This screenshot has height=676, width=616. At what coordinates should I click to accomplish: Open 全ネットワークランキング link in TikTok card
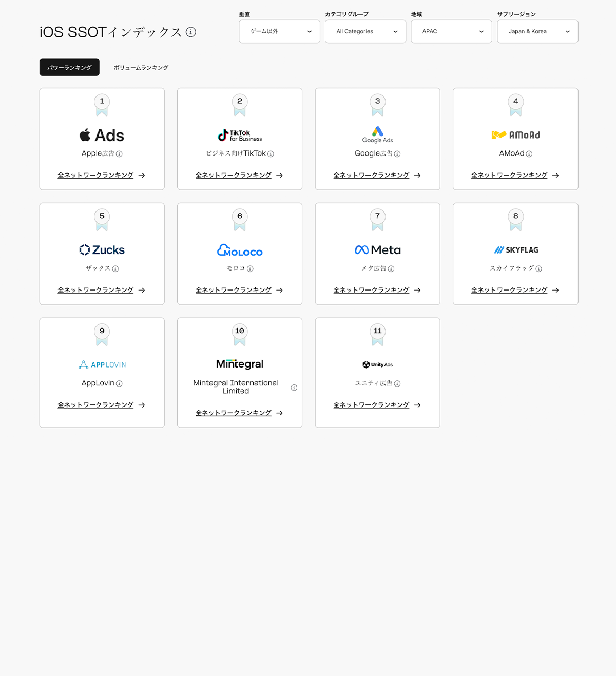234,176
